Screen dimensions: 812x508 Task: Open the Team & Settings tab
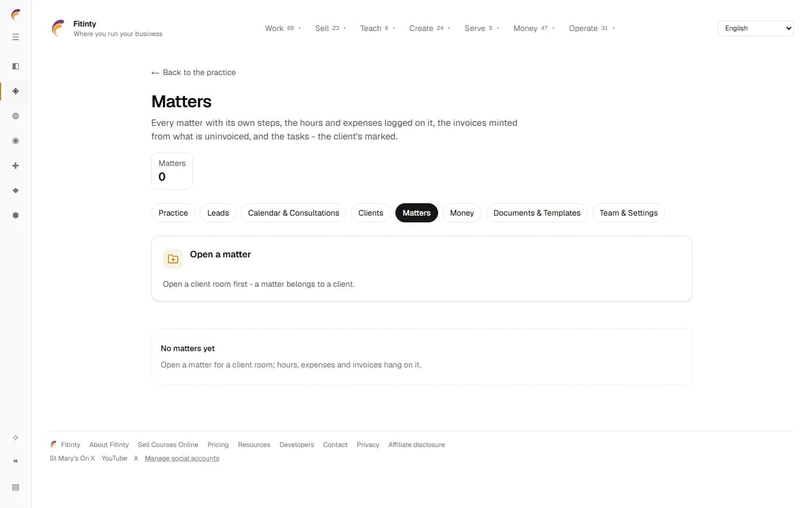tap(629, 213)
